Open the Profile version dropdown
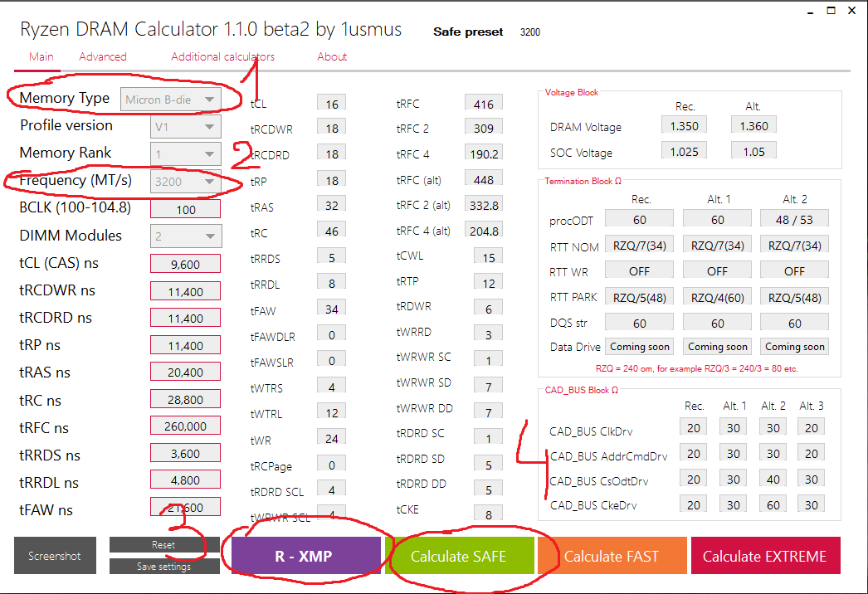 point(185,127)
